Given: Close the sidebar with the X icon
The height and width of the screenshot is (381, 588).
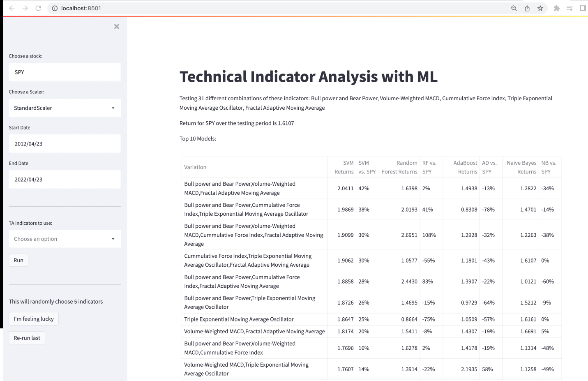Looking at the screenshot, I should pyautogui.click(x=117, y=26).
